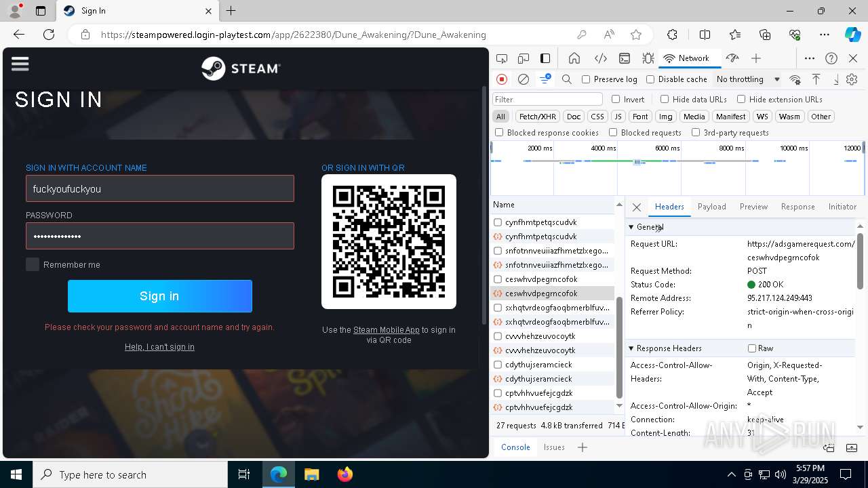Check 3rd-party requests option
The width and height of the screenshot is (868, 488).
[696, 133]
